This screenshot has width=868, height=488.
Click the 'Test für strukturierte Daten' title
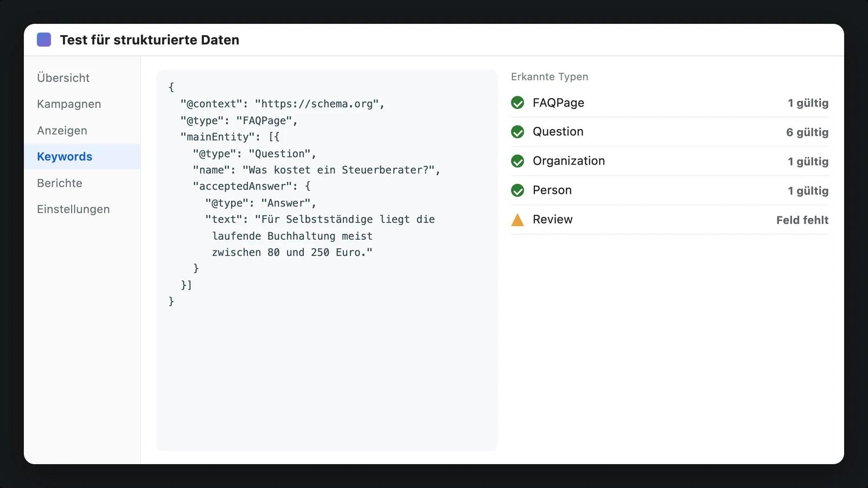150,40
